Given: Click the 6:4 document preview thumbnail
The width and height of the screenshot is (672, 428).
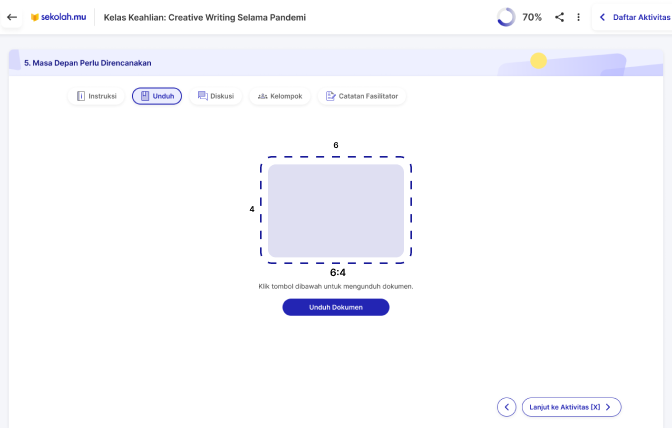Looking at the screenshot, I should click(x=336, y=210).
